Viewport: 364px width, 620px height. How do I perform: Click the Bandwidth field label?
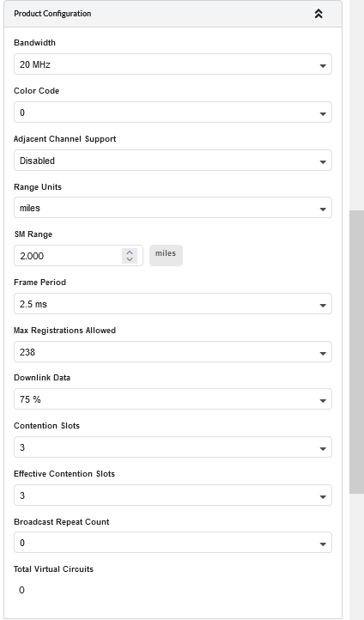click(x=34, y=43)
